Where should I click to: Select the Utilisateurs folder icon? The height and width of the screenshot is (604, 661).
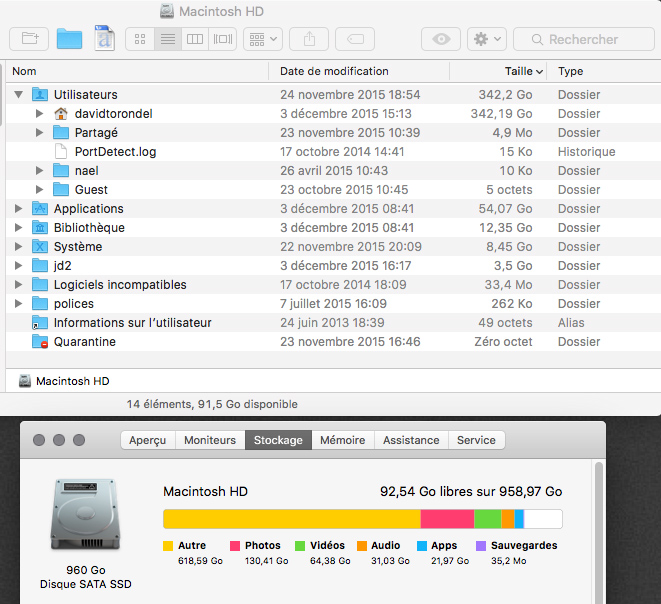point(40,94)
